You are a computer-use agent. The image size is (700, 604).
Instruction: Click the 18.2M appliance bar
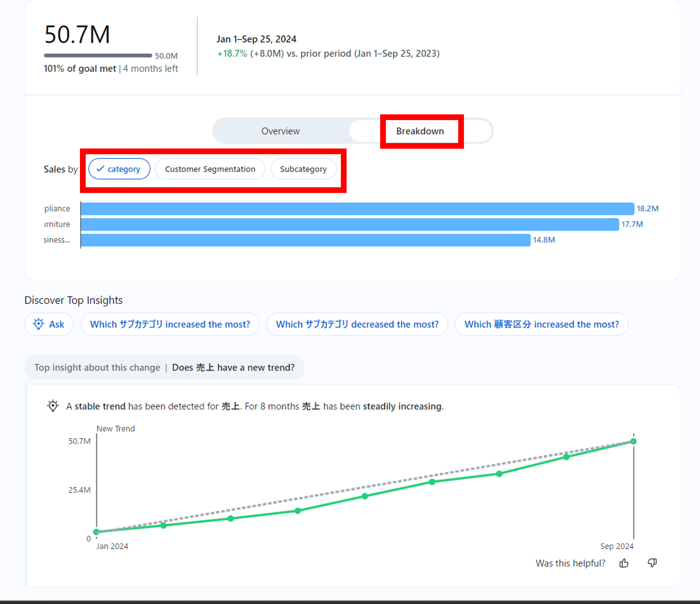[x=358, y=209]
